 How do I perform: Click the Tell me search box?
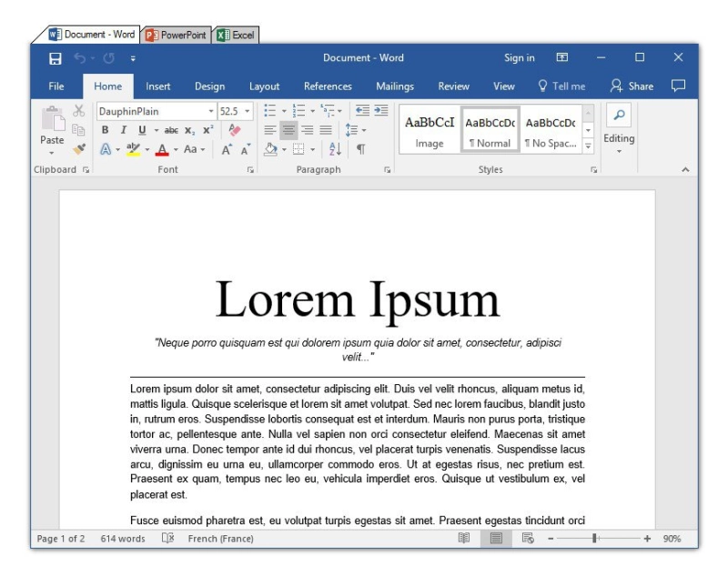pyautogui.click(x=561, y=86)
